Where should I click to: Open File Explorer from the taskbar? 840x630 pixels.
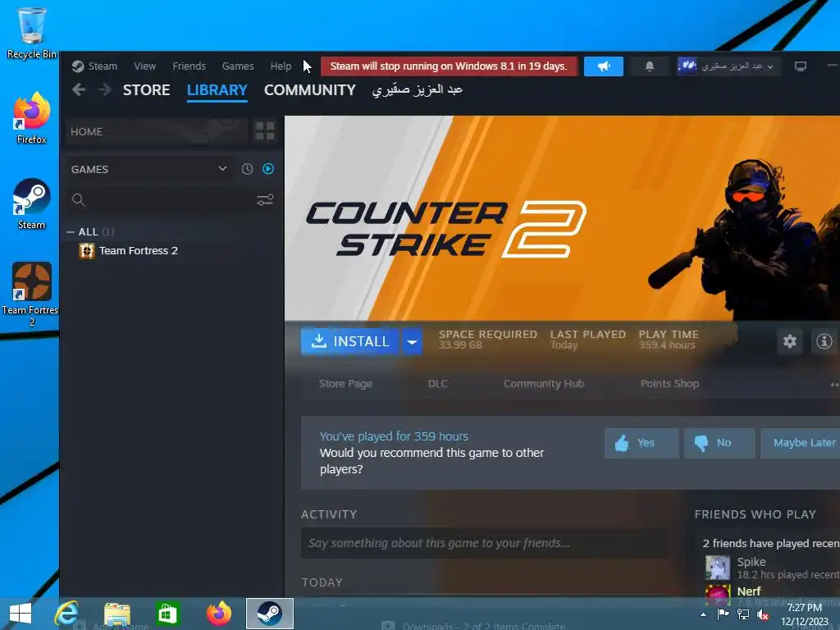116,614
